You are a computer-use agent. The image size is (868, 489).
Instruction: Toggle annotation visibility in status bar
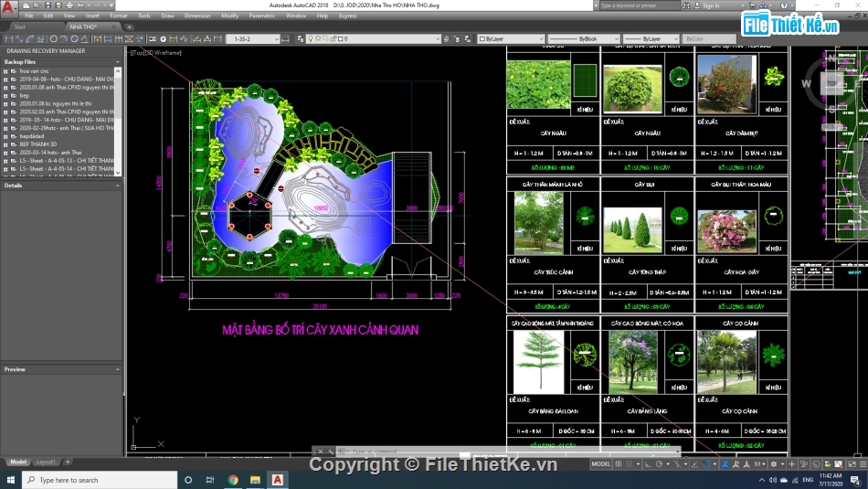[x=725, y=464]
